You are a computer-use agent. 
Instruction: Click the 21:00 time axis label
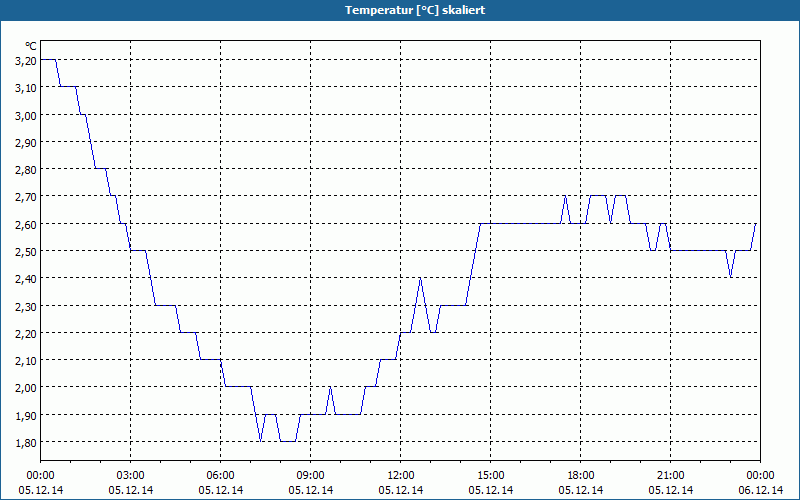coord(670,476)
